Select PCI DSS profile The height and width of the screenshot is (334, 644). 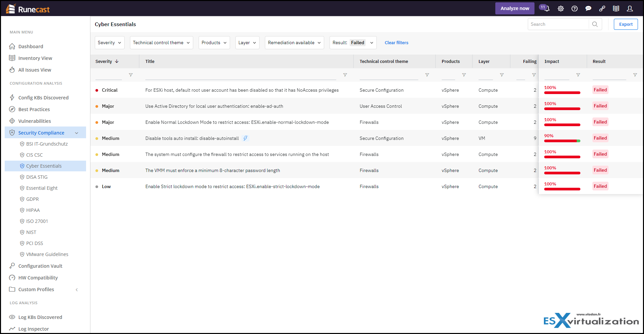[34, 243]
